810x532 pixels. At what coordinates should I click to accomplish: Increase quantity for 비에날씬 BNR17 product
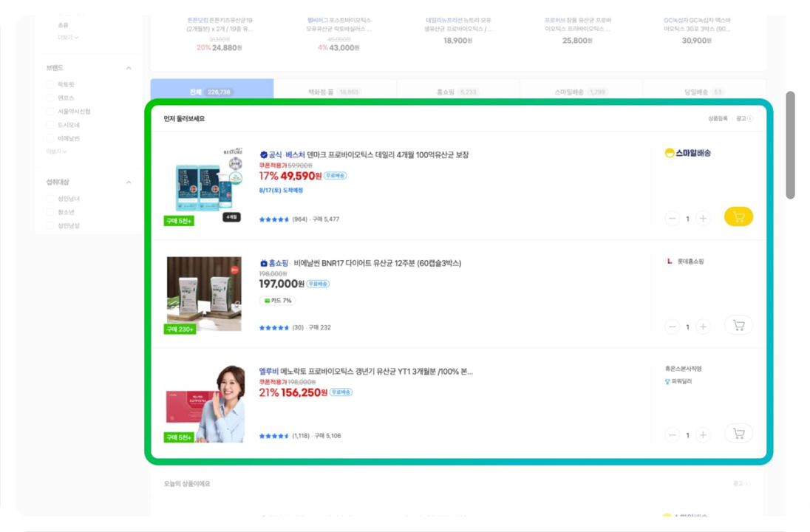[703, 327]
